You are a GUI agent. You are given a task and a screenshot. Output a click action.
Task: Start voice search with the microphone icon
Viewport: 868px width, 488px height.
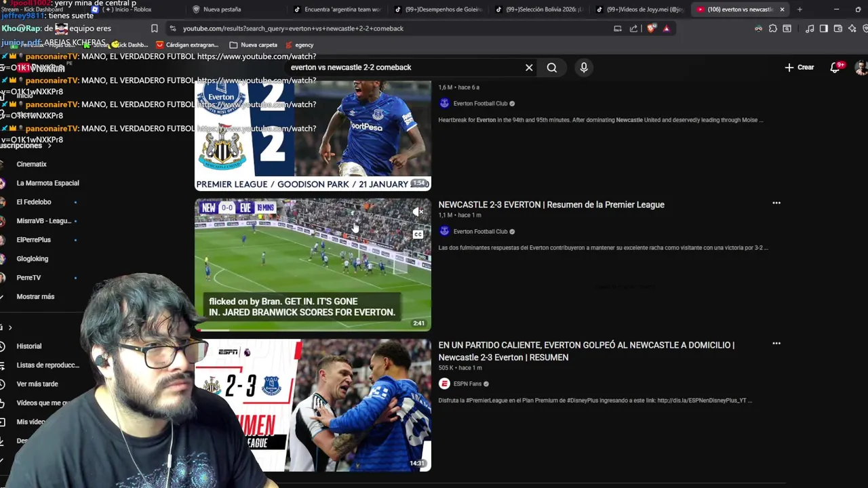[x=584, y=68]
